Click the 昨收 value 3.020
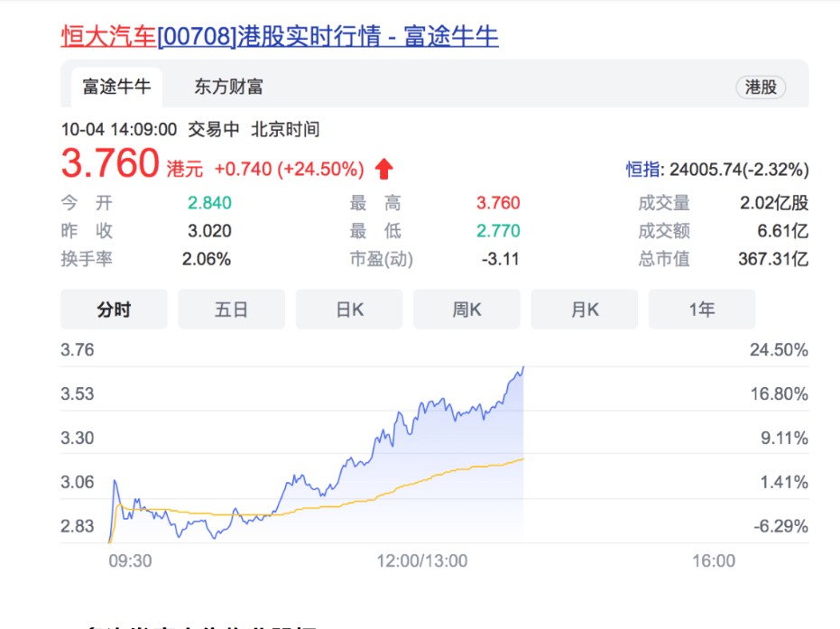The image size is (840, 629). point(209,231)
